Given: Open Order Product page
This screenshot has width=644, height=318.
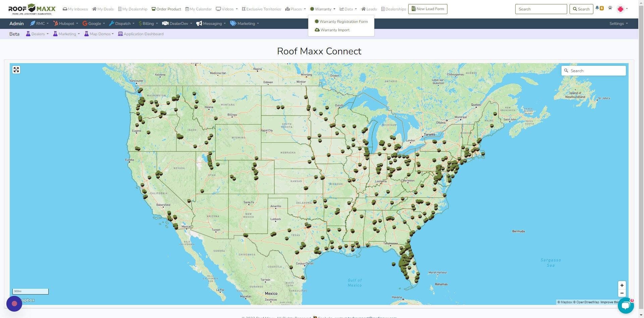Looking at the screenshot, I should tap(166, 9).
